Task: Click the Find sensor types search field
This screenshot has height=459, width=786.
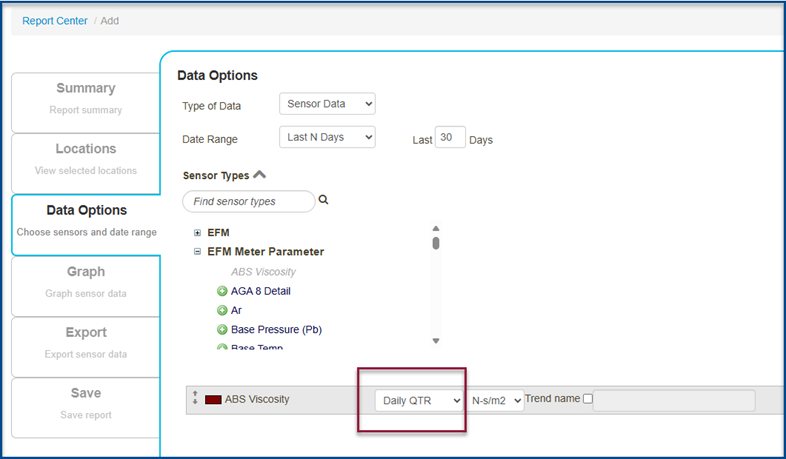Action: [x=248, y=201]
